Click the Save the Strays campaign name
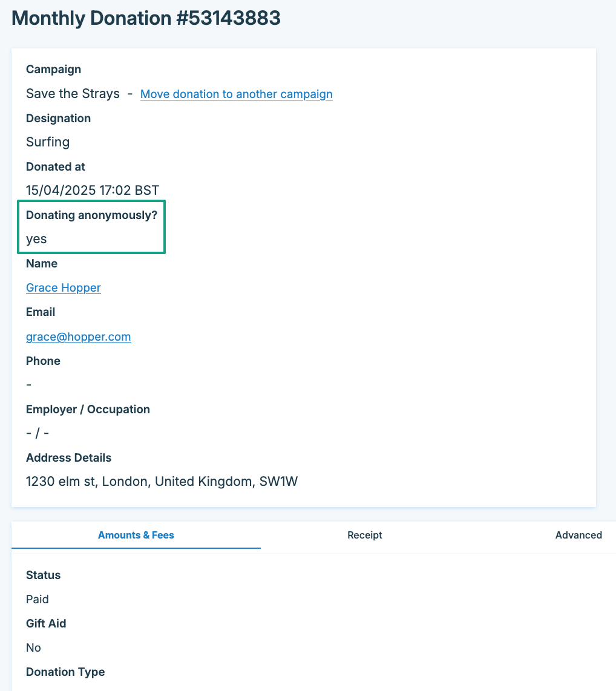The height and width of the screenshot is (691, 616). [x=73, y=94]
